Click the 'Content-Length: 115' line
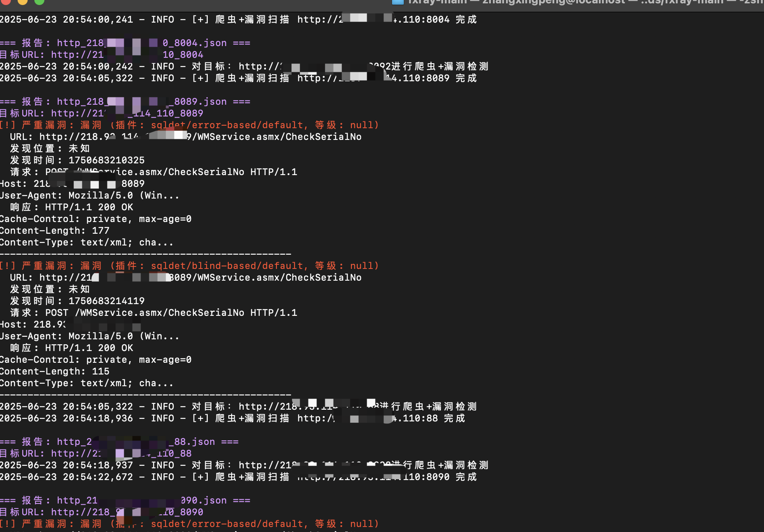 click(x=55, y=372)
